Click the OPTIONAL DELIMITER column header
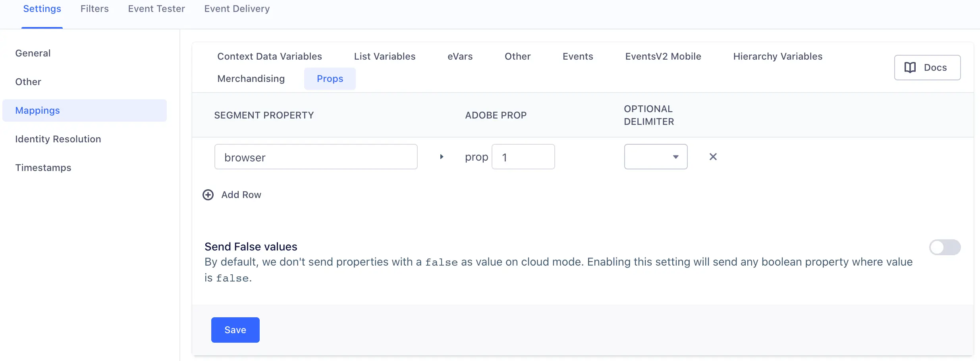Viewport: 980px width, 361px height. point(649,115)
